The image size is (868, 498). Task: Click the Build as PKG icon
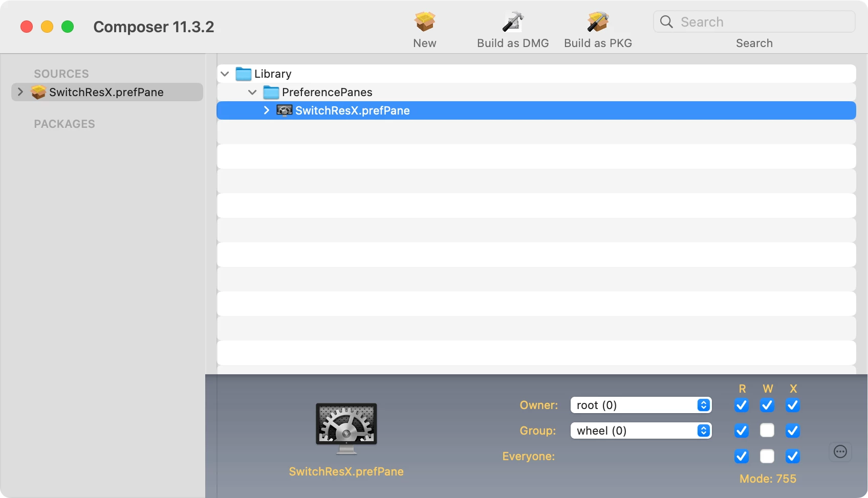[x=598, y=21]
